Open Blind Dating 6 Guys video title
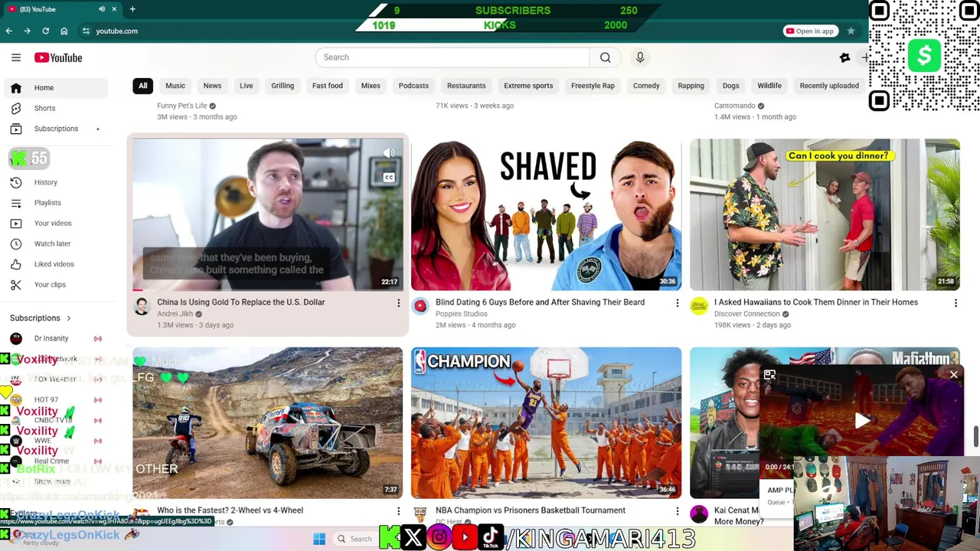The width and height of the screenshot is (980, 551). [x=540, y=302]
